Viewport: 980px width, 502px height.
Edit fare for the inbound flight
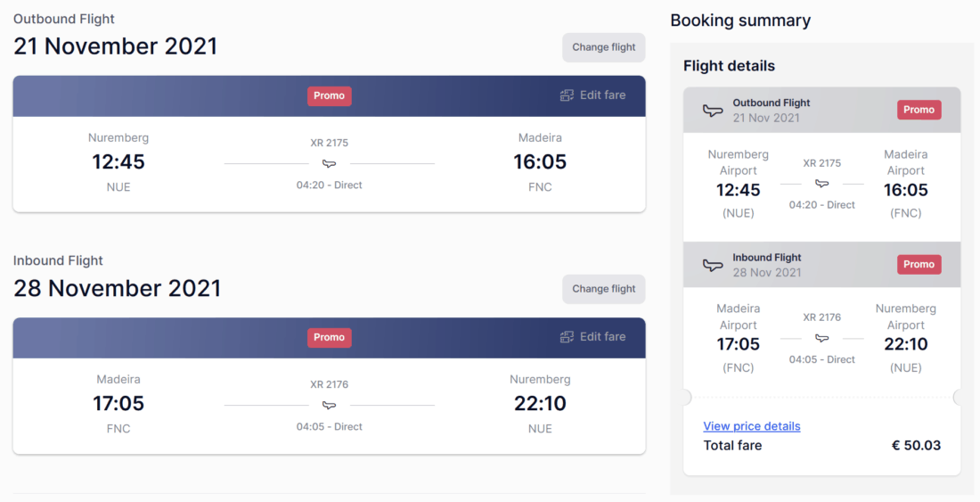(x=602, y=337)
